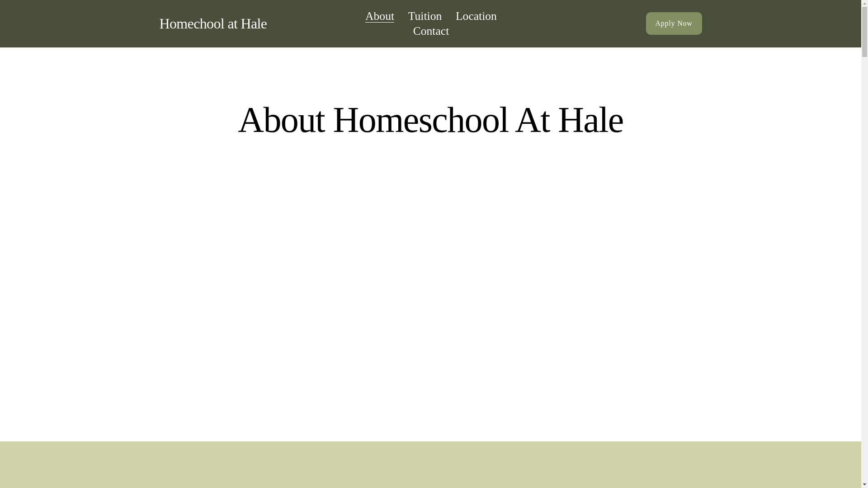Viewport: 868px width, 488px height.
Task: Click the scrollbar up arrow
Action: tap(864, 3)
